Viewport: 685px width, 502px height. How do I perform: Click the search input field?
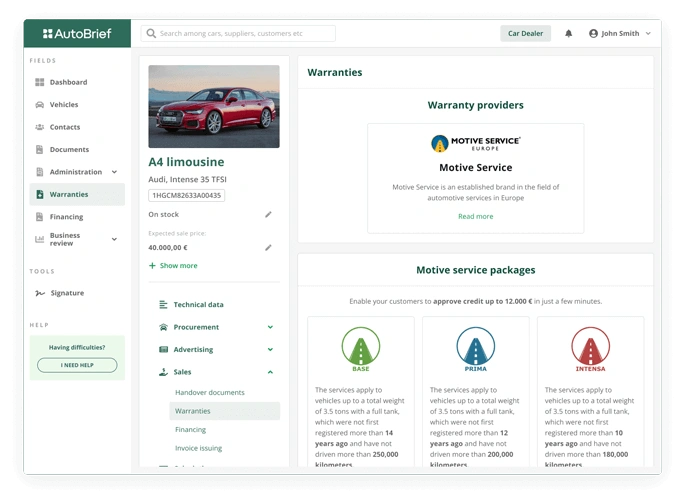coord(238,33)
